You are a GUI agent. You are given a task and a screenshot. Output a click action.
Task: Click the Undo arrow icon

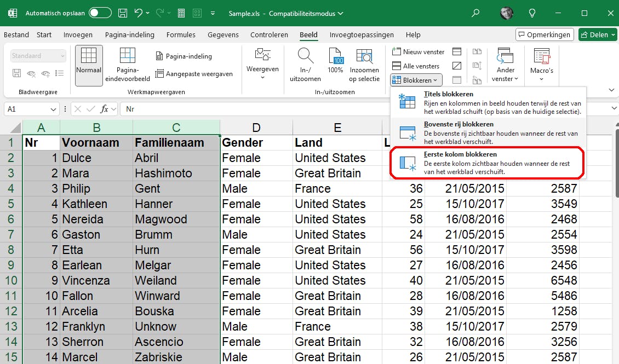point(139,13)
